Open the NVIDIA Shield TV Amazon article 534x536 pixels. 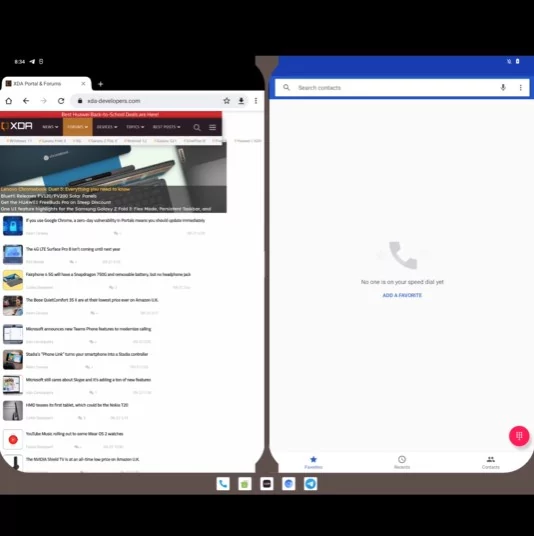click(82, 459)
